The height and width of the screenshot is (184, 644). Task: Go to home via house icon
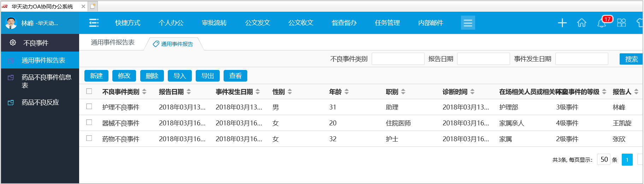pyautogui.click(x=581, y=23)
